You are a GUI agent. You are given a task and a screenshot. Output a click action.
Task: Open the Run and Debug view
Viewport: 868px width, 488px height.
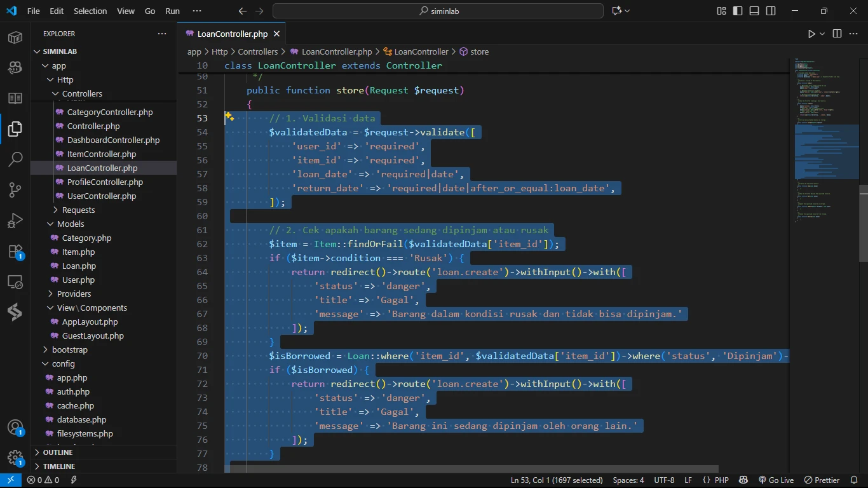15,221
